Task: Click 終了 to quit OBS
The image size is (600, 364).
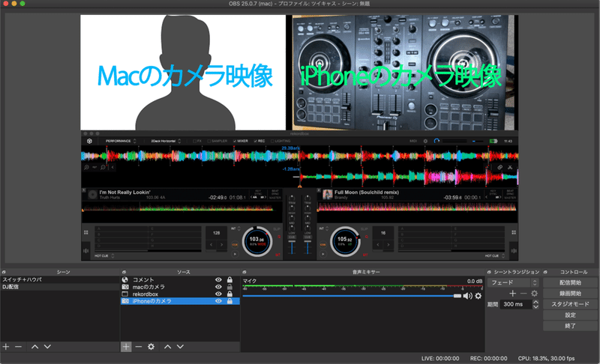Action: [570, 326]
